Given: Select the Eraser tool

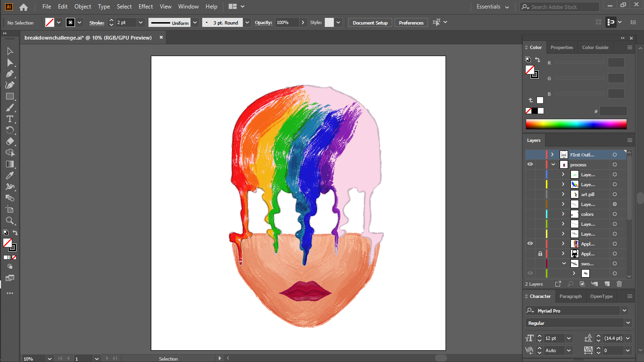Looking at the screenshot, I should coord(10,141).
